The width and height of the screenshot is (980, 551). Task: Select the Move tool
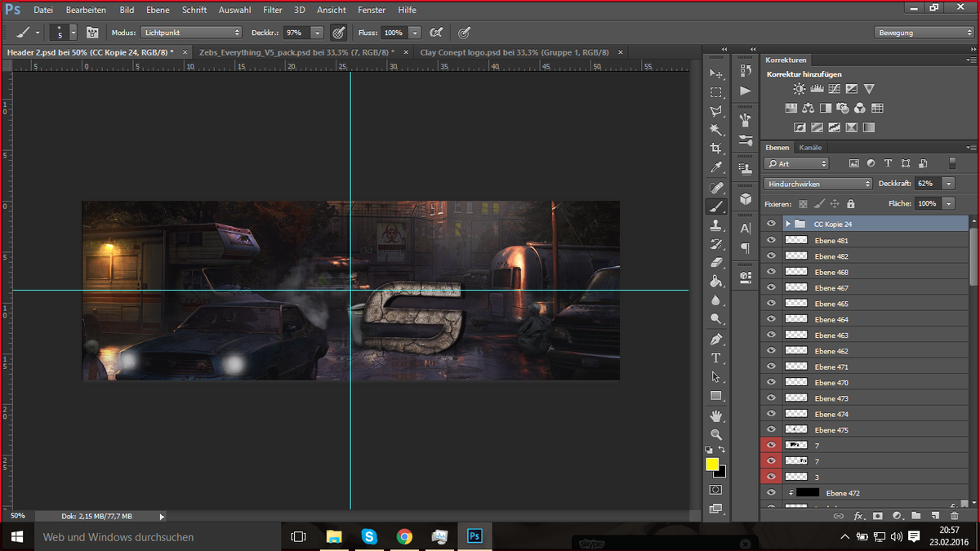(x=716, y=73)
